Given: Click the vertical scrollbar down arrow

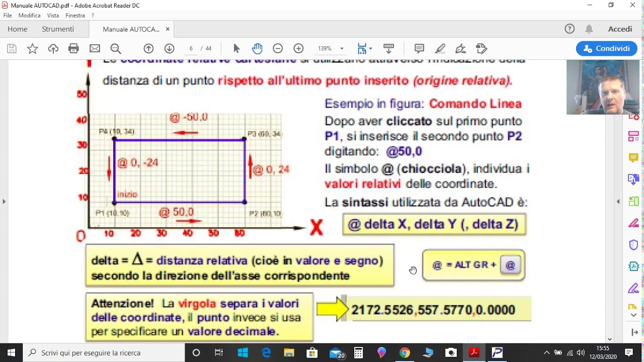Looking at the screenshot, I should click(x=610, y=339).
